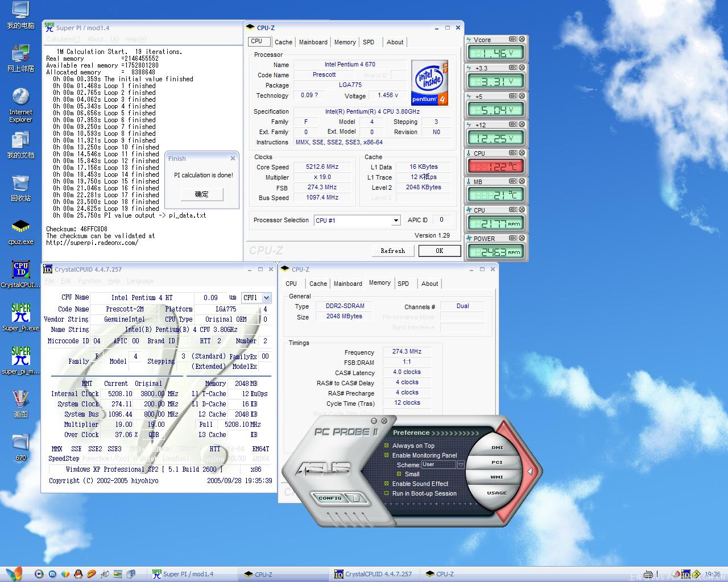Launch the cpuz.exe desktop icon

[20, 232]
